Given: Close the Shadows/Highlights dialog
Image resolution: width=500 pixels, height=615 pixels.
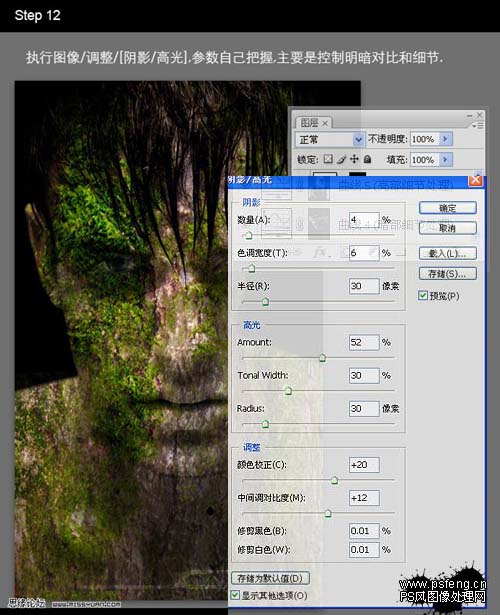Looking at the screenshot, I should [x=475, y=180].
